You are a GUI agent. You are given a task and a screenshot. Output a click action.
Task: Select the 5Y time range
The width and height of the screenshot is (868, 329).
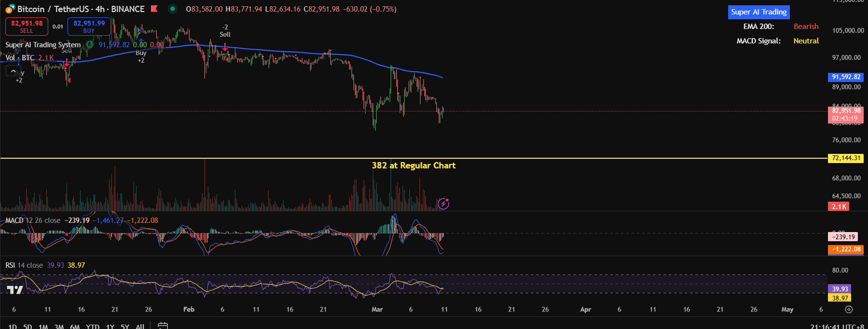coord(125,327)
